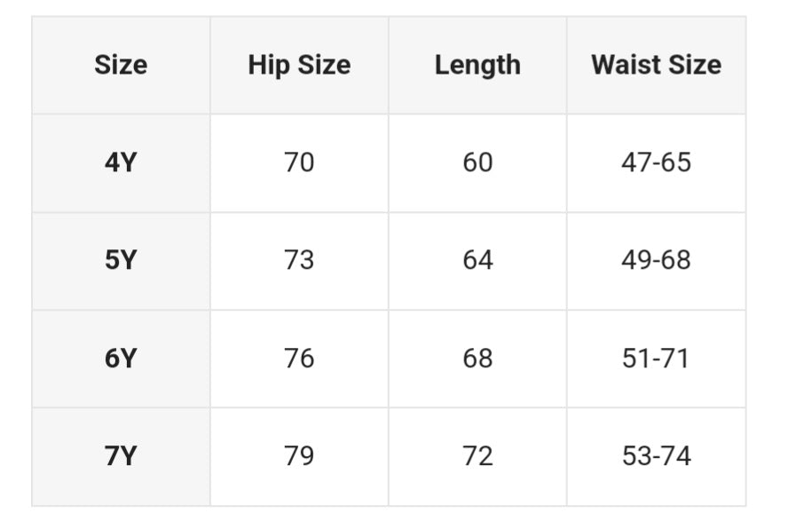Click hip size value 76
Screen dimensions: 812x513
[x=299, y=359]
